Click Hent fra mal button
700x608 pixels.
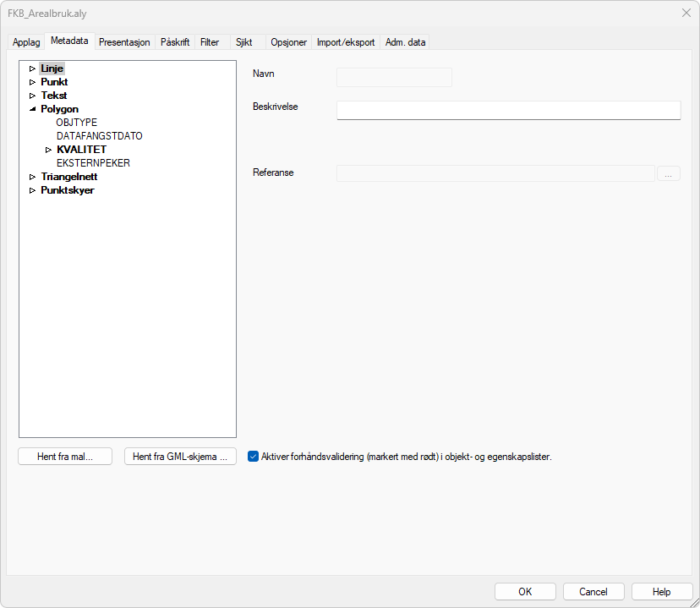(x=64, y=456)
